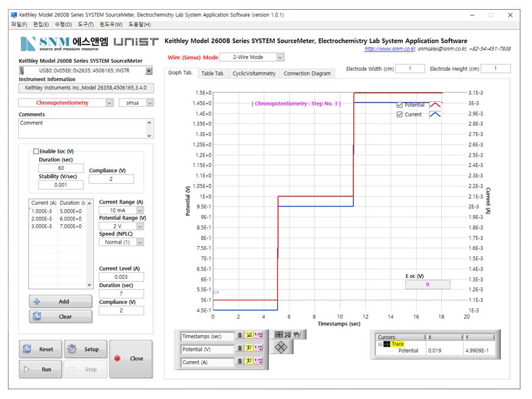Toggle the Current plot visibility checkbox
Viewport: 532px width, 399px height.
pos(400,115)
